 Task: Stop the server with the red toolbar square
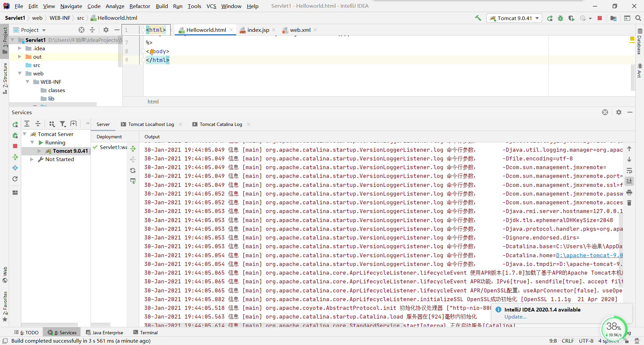coord(600,18)
